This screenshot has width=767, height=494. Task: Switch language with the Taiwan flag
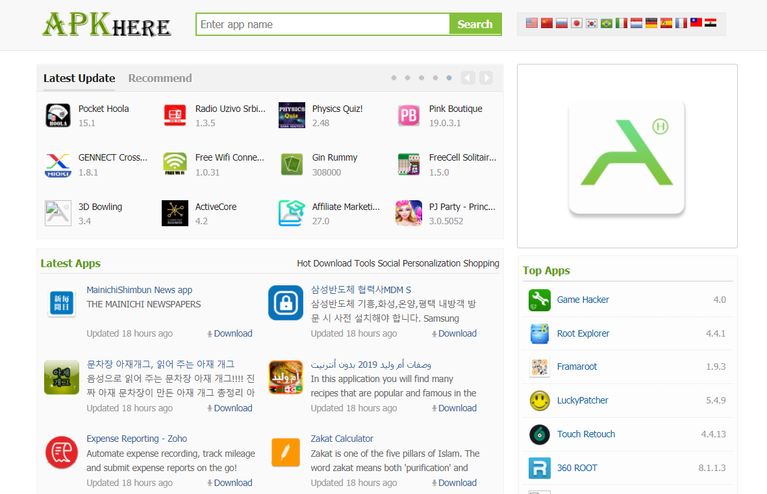[696, 23]
